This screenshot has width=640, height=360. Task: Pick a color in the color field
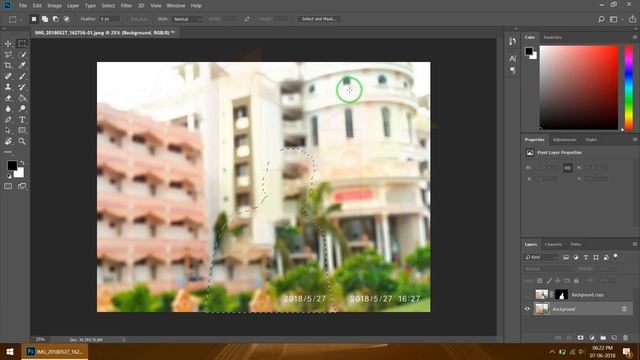(x=579, y=87)
